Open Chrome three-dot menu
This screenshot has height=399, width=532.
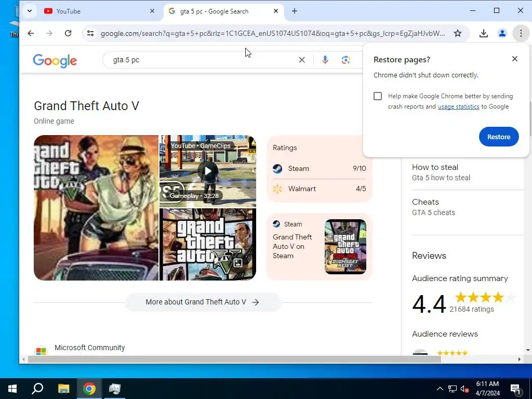pos(521,33)
